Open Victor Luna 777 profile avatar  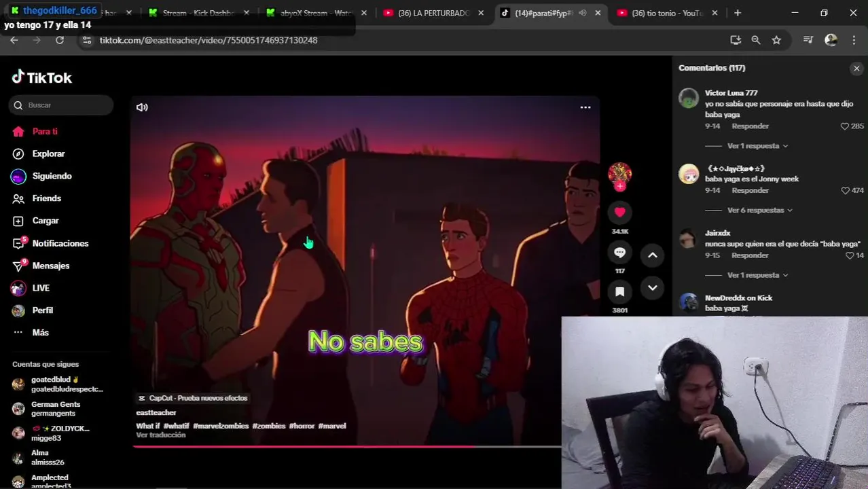(x=689, y=98)
